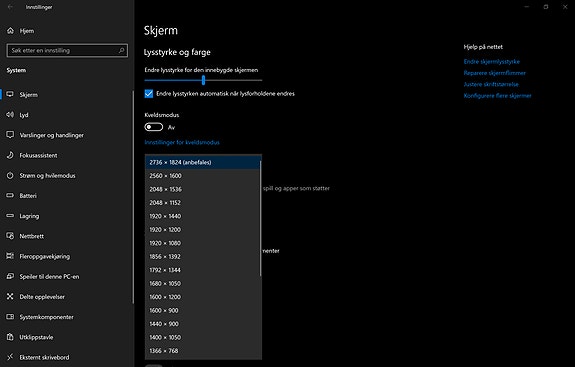Click the brightness slider handle
This screenshot has height=367, width=575.
click(x=203, y=80)
